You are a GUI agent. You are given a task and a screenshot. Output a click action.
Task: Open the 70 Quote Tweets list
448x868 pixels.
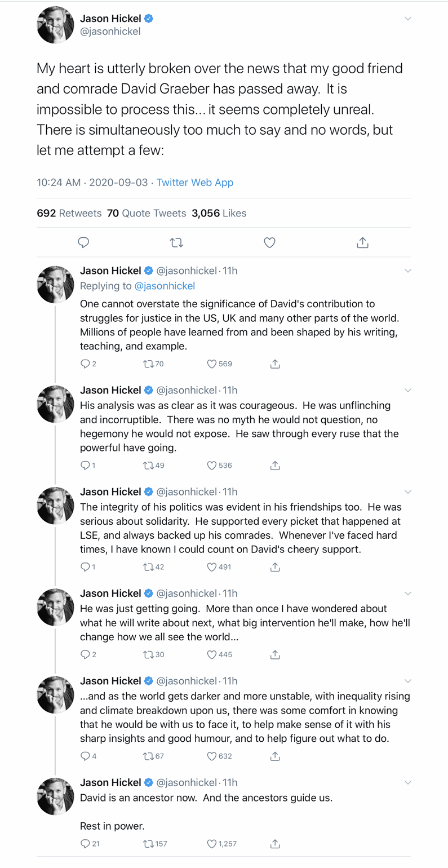147,213
